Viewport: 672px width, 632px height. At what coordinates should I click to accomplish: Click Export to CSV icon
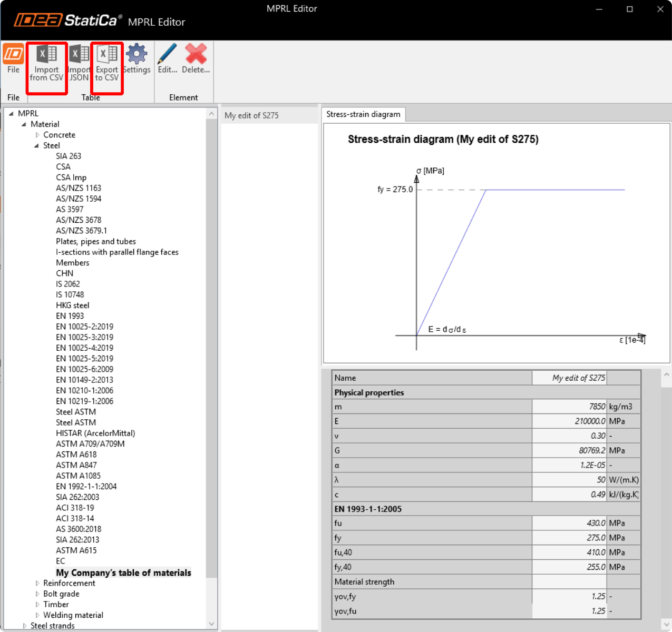pyautogui.click(x=107, y=54)
